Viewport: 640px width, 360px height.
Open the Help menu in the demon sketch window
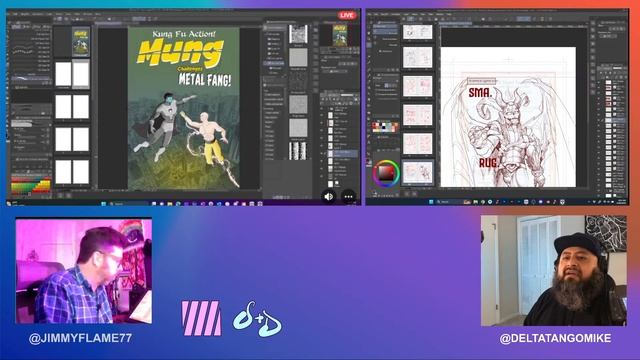coord(449,14)
